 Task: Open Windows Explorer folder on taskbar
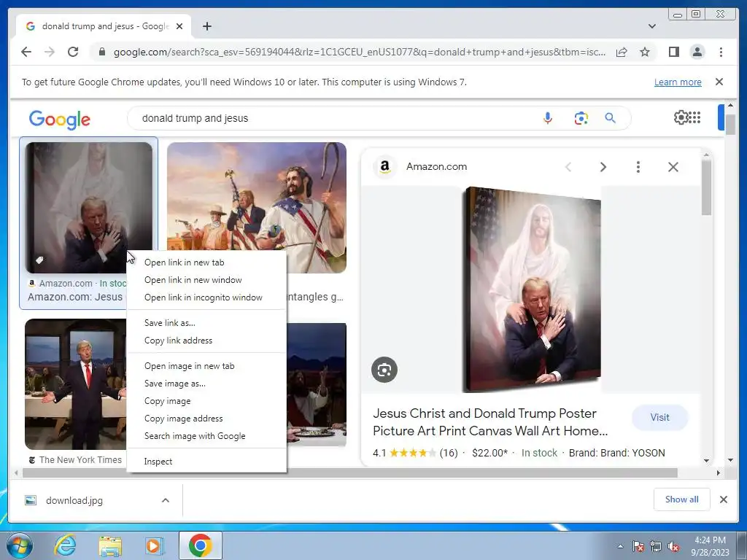[110, 546]
